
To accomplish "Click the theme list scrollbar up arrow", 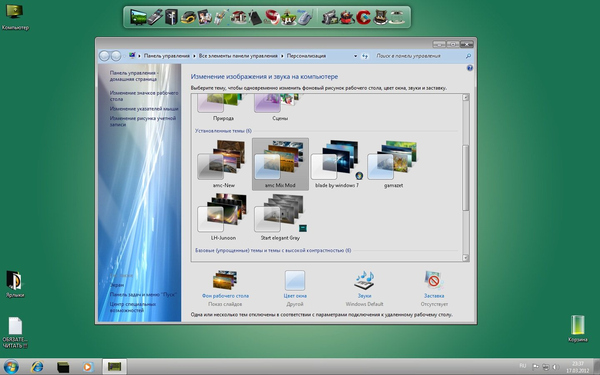I will (x=466, y=98).
